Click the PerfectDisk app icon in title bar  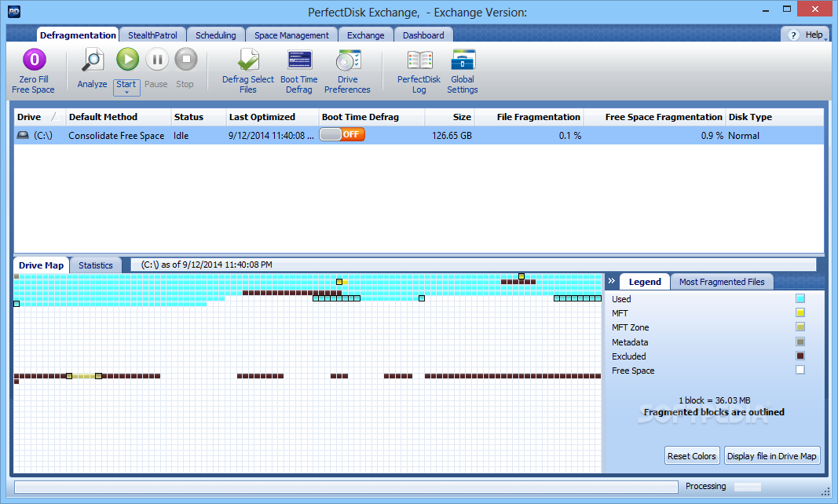14,11
